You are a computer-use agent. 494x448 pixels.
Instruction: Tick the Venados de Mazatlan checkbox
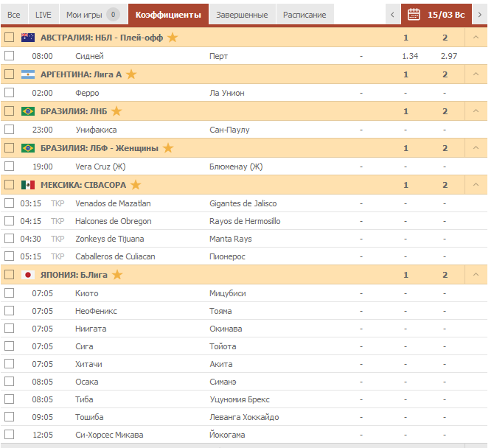pos(9,203)
